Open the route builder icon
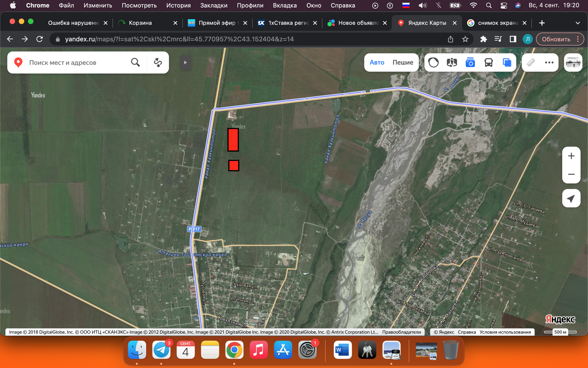588x368 pixels. click(x=158, y=63)
